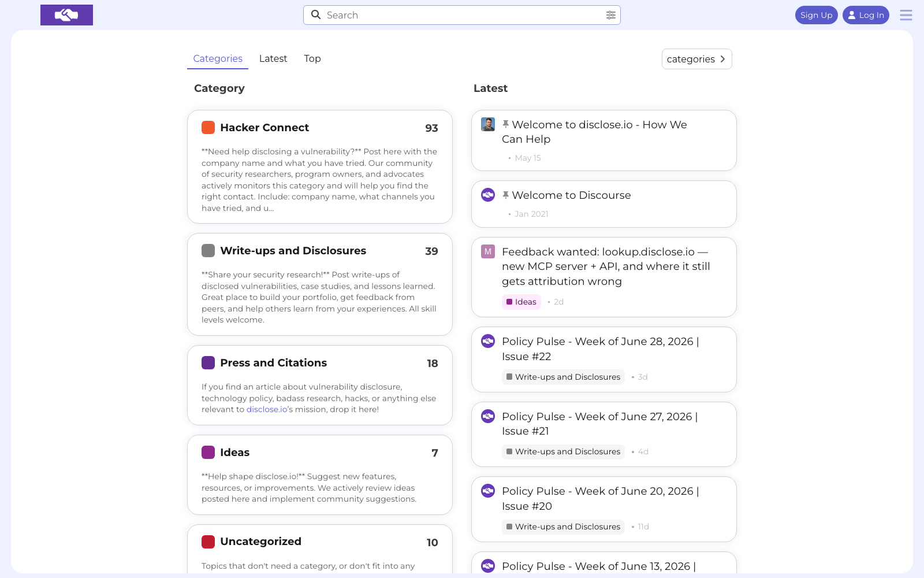The image size is (924, 578).
Task: Open Feedback wanted: lookup.disclose.io topic
Action: point(606,266)
